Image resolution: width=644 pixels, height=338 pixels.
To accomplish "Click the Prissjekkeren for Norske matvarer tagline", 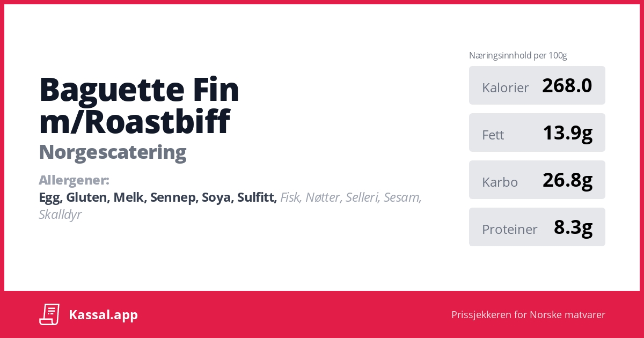I will [528, 315].
